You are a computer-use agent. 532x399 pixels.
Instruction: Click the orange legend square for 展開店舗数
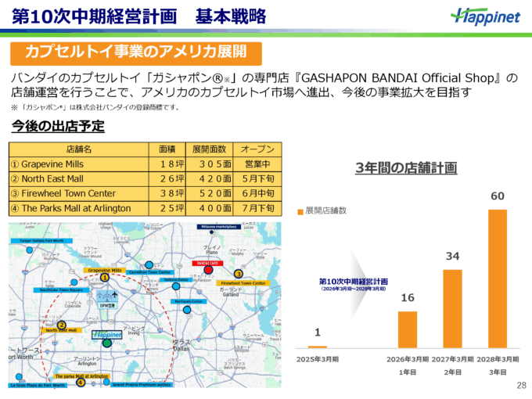tap(300, 211)
